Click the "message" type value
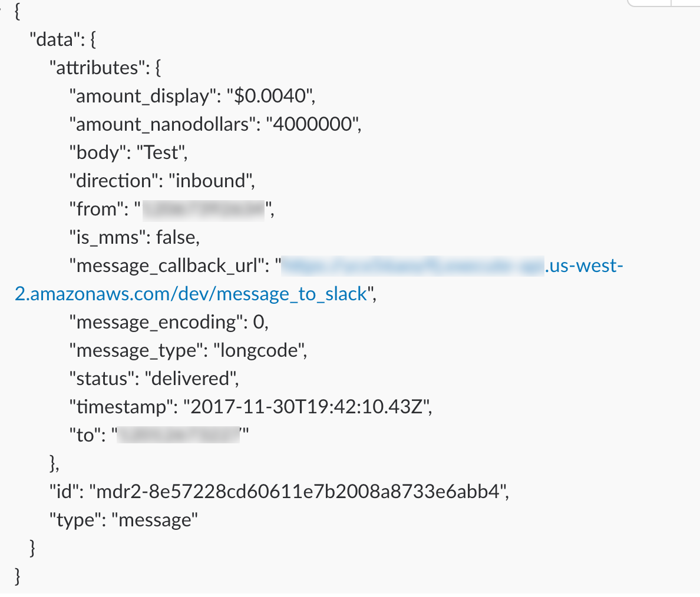 coord(154,520)
